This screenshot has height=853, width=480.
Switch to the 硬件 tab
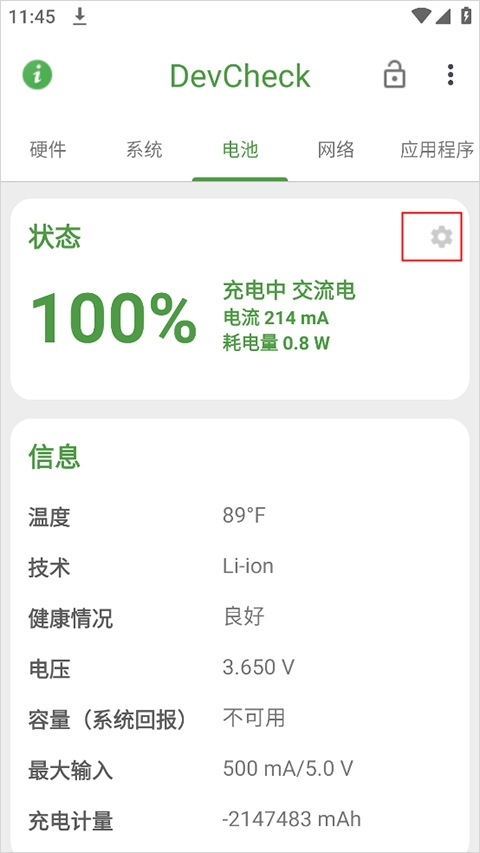[x=48, y=150]
